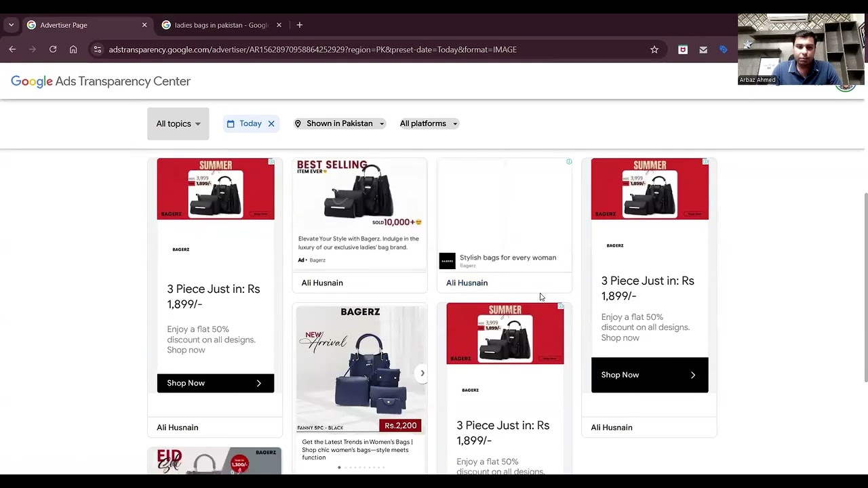Open the lower middle Summer bag ad image
Image resolution: width=868 pixels, height=488 pixels.
505,333
